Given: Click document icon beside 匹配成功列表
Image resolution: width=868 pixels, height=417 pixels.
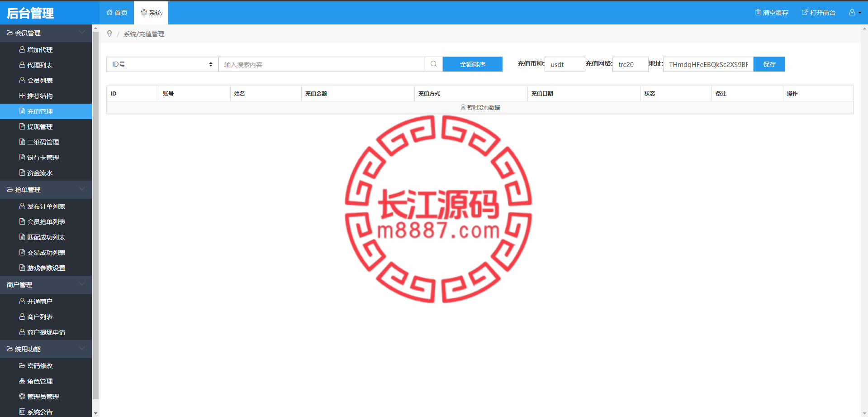Looking at the screenshot, I should 22,237.
